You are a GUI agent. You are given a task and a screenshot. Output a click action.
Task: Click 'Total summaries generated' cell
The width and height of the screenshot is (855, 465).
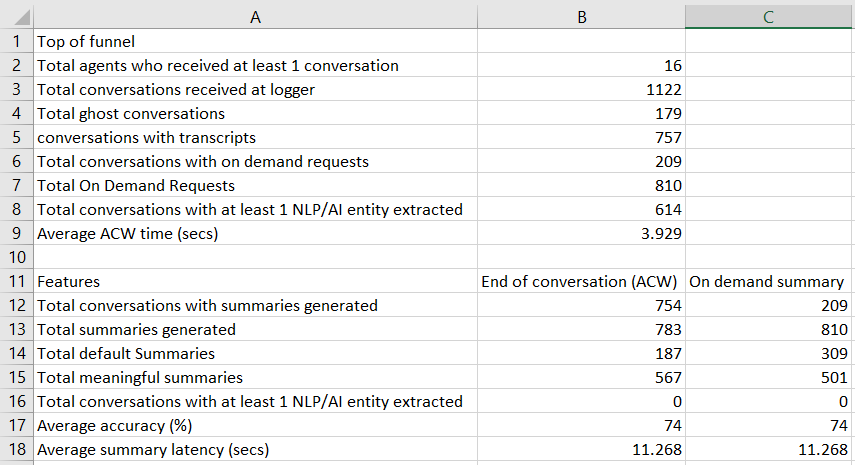(255, 329)
